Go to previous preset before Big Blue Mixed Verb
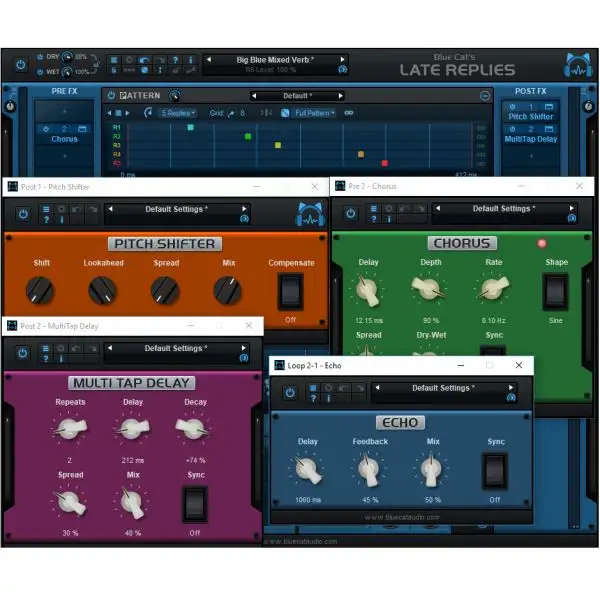 pyautogui.click(x=209, y=59)
